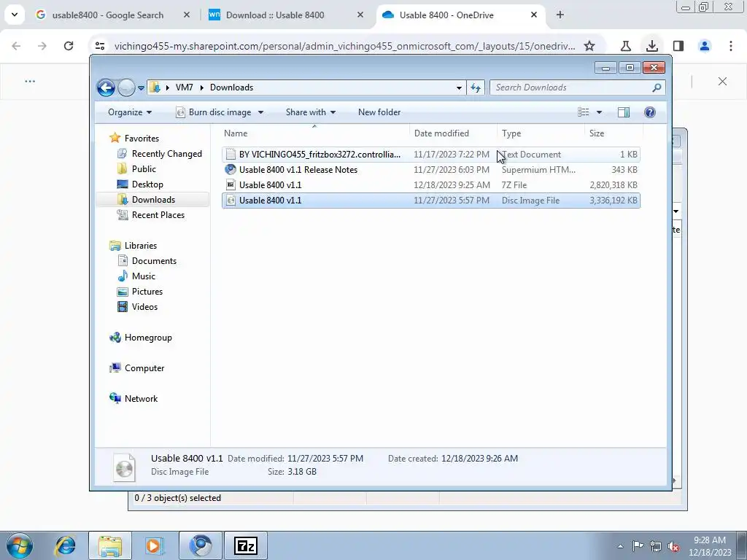Open the Share with menu
The image size is (747, 560).
[311, 112]
